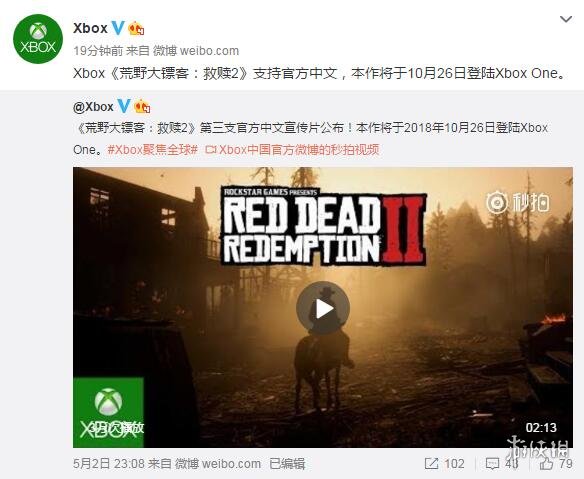Click the 秒拍 logo on the video
This screenshot has height=479, width=584.
[x=518, y=202]
